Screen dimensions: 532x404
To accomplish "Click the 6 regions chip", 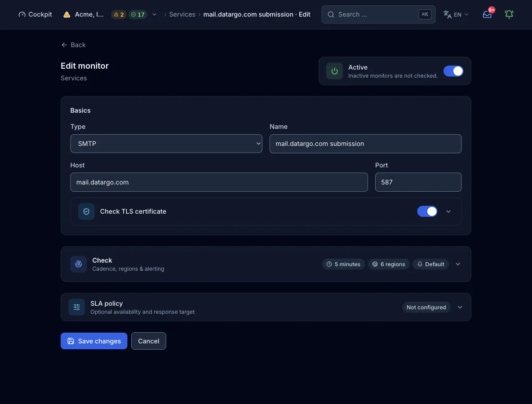I will coord(389,264).
